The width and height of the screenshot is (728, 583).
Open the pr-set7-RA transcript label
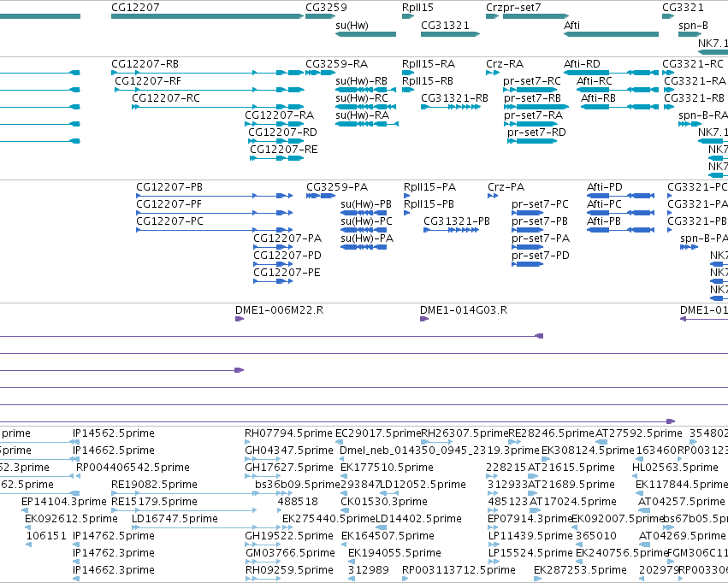pos(534,115)
